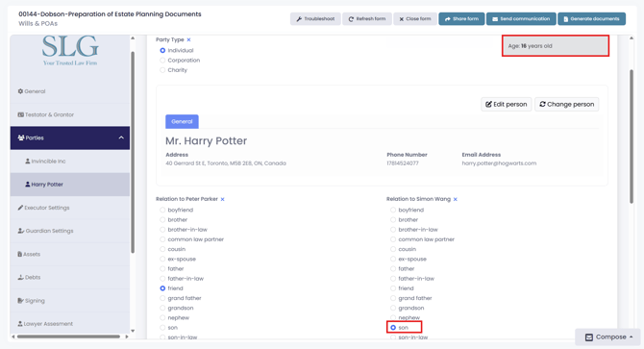644x349 pixels.
Task: Click the Send communication button
Action: 521,19
